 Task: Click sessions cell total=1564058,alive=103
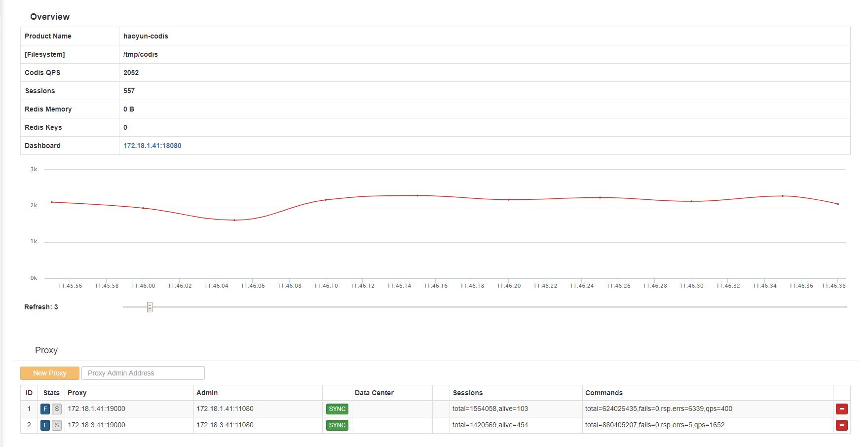[x=490, y=409]
